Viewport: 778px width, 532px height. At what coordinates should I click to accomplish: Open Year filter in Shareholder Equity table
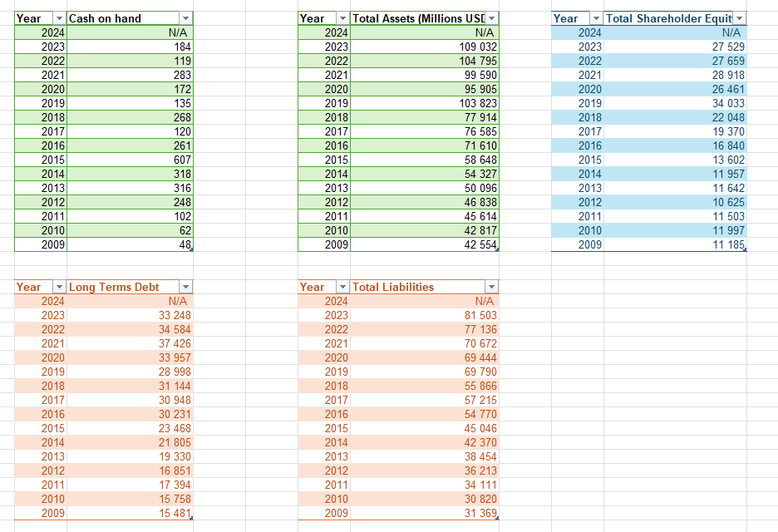tap(596, 18)
